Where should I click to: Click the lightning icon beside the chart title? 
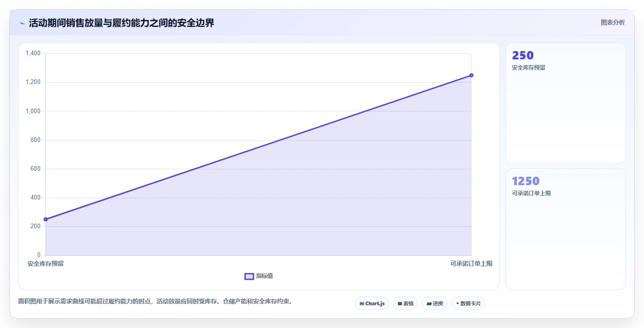(22, 23)
